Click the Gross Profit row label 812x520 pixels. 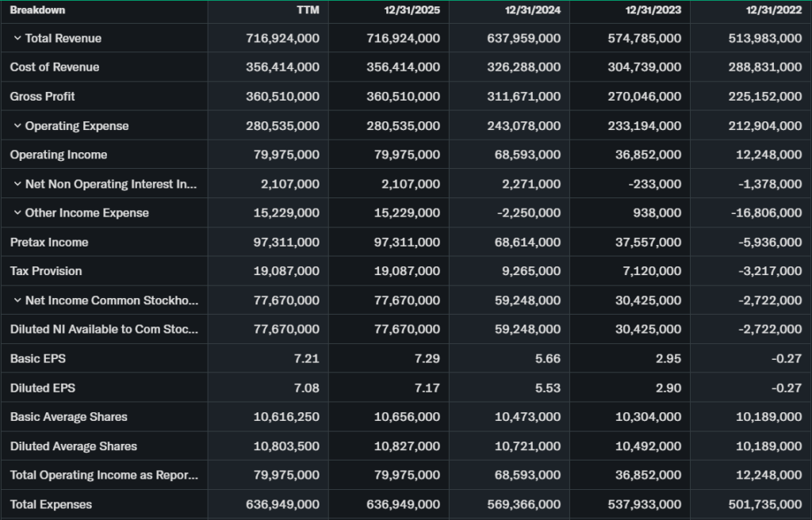(43, 97)
